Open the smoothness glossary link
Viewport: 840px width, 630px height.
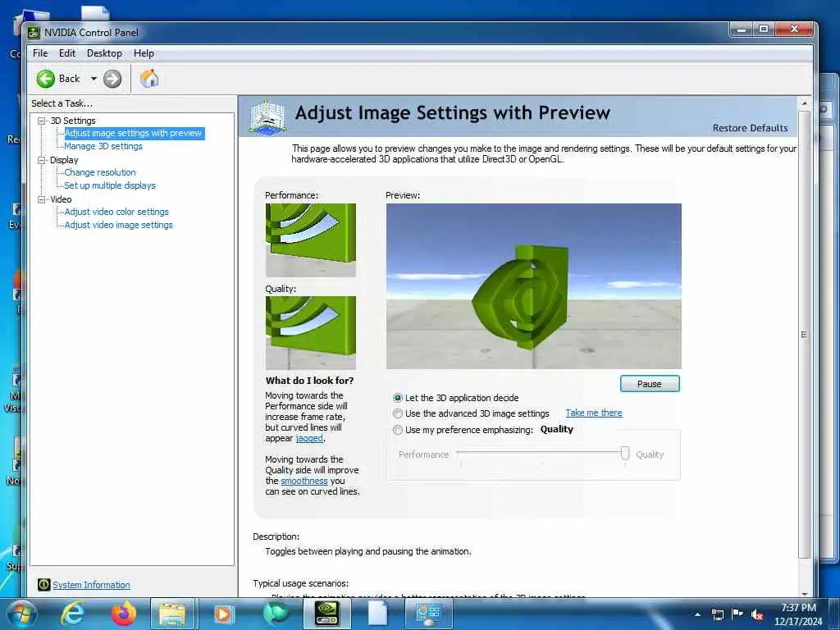(x=304, y=481)
